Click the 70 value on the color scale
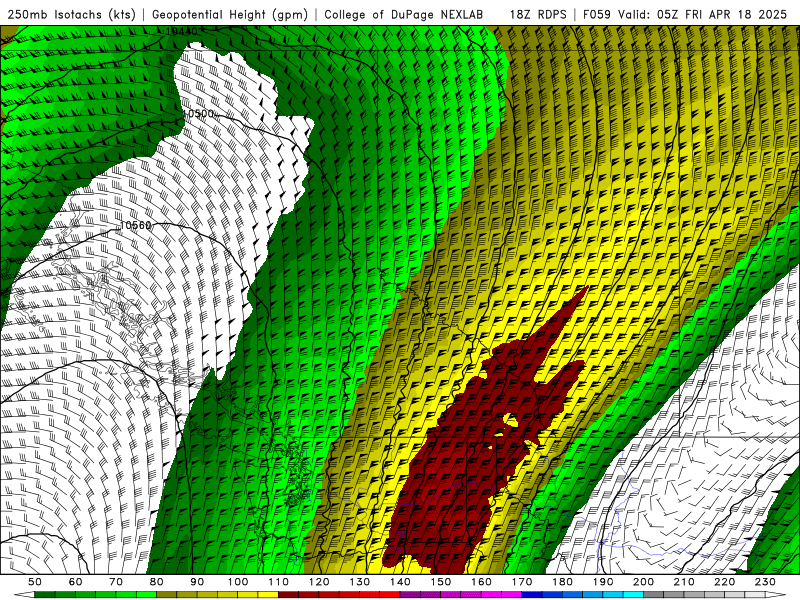This screenshot has width=800, height=600. coord(116,582)
